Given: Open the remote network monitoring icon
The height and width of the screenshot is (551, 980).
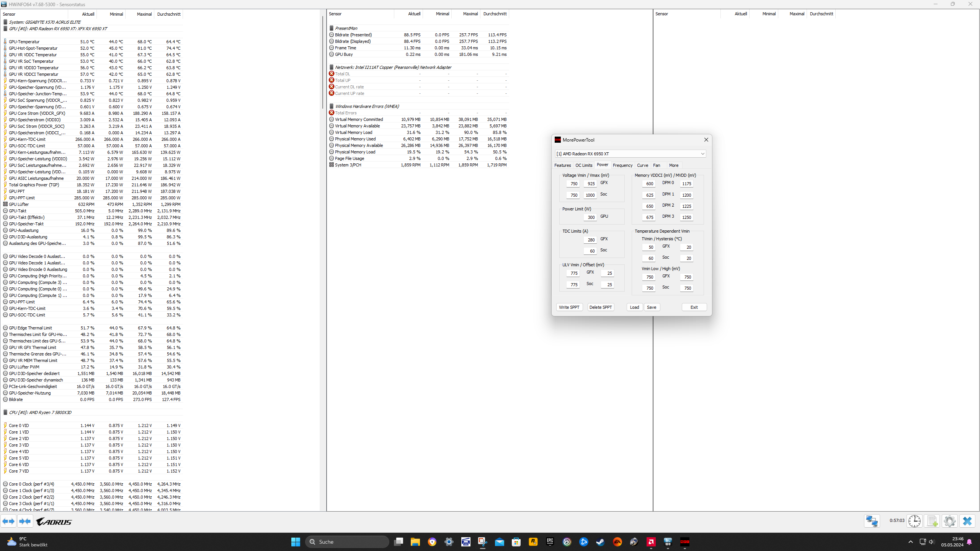Looking at the screenshot, I should coord(872,521).
